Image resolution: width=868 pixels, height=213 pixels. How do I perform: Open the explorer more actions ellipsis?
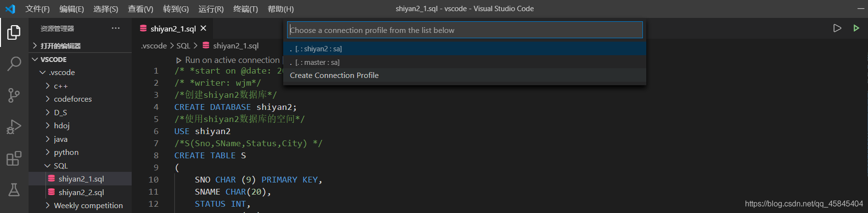(116, 28)
